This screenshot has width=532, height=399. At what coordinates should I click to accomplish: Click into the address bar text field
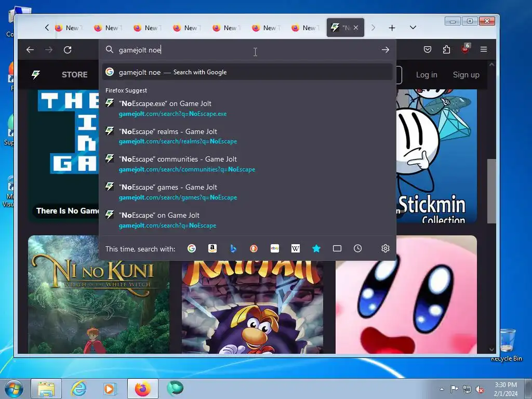pos(248,50)
